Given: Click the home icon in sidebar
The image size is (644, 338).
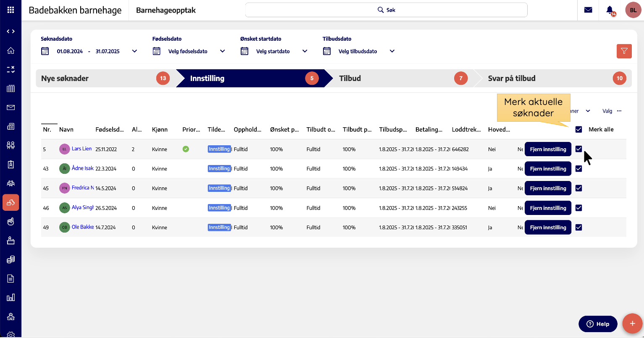Looking at the screenshot, I should [11, 50].
